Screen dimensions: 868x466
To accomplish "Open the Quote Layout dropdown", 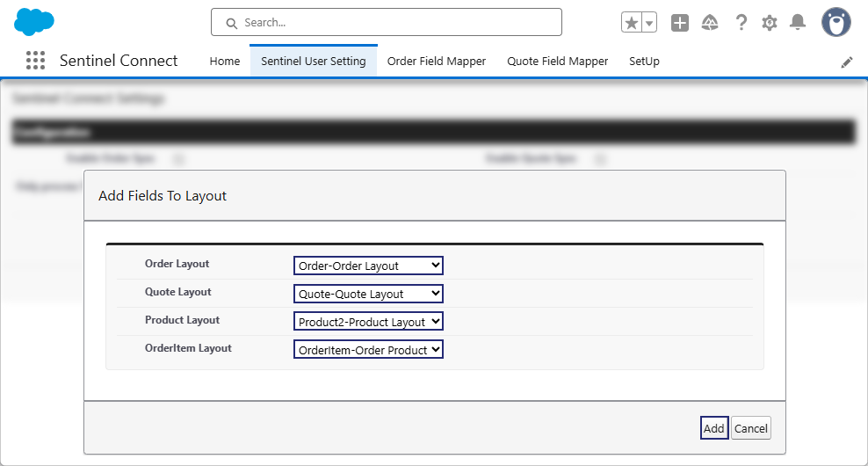I will pos(368,294).
